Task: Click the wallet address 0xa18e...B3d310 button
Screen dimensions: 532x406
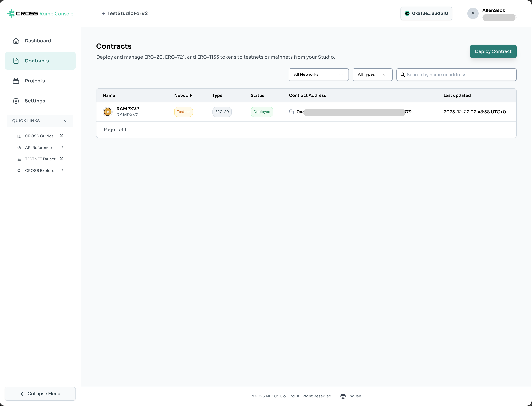Action: click(426, 14)
